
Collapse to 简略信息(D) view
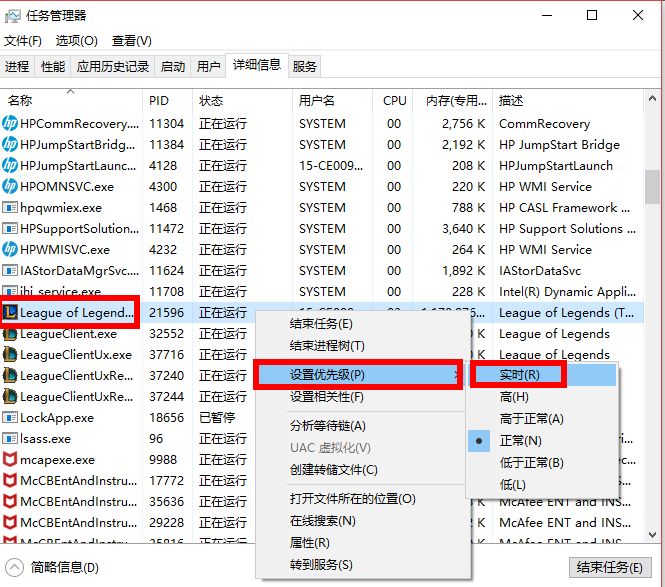click(x=52, y=567)
